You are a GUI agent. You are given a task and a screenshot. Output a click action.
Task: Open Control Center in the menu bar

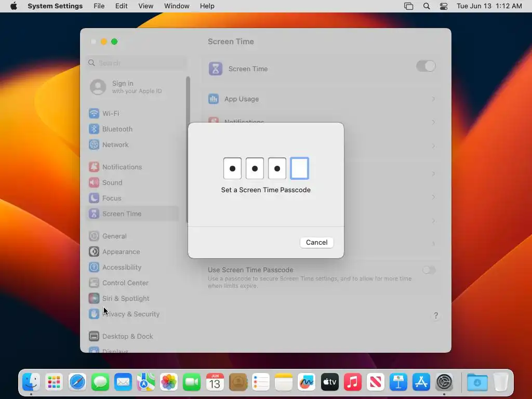(x=444, y=6)
